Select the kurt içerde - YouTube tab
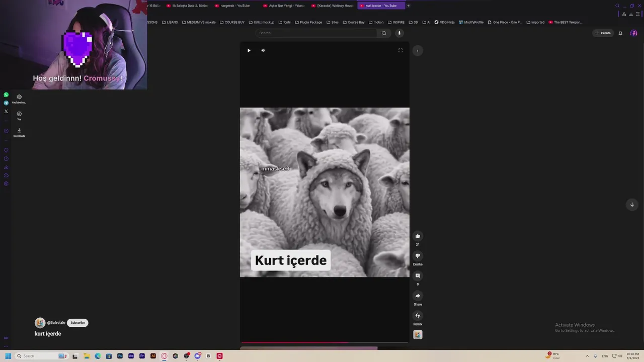644x362 pixels. tap(381, 6)
